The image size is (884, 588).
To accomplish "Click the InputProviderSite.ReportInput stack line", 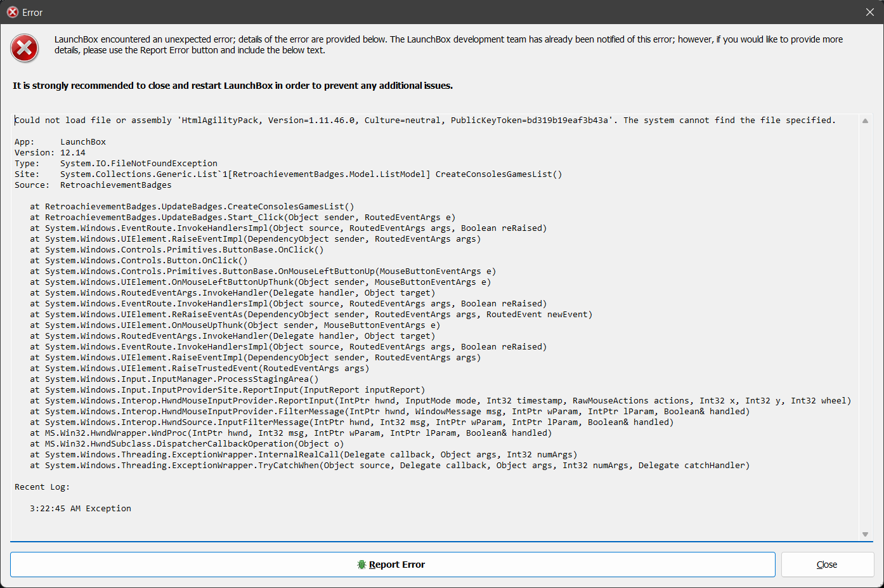I will point(228,389).
